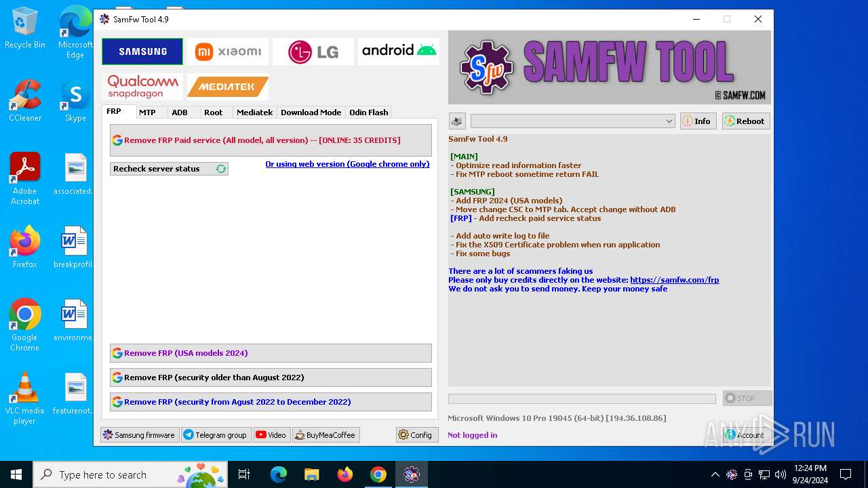This screenshot has height=488, width=868.
Task: Open the featurenot image file on desktop
Action: pos(73,394)
